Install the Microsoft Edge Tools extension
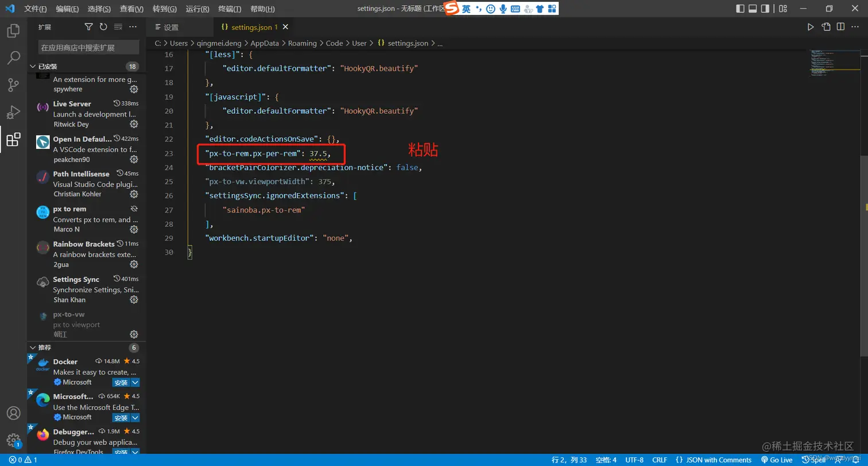This screenshot has width=868, height=466. [x=121, y=418]
